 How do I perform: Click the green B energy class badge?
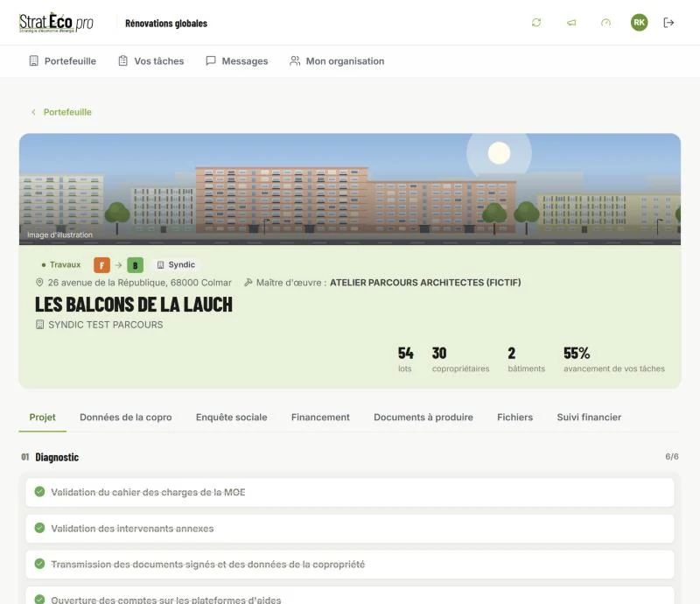(135, 265)
